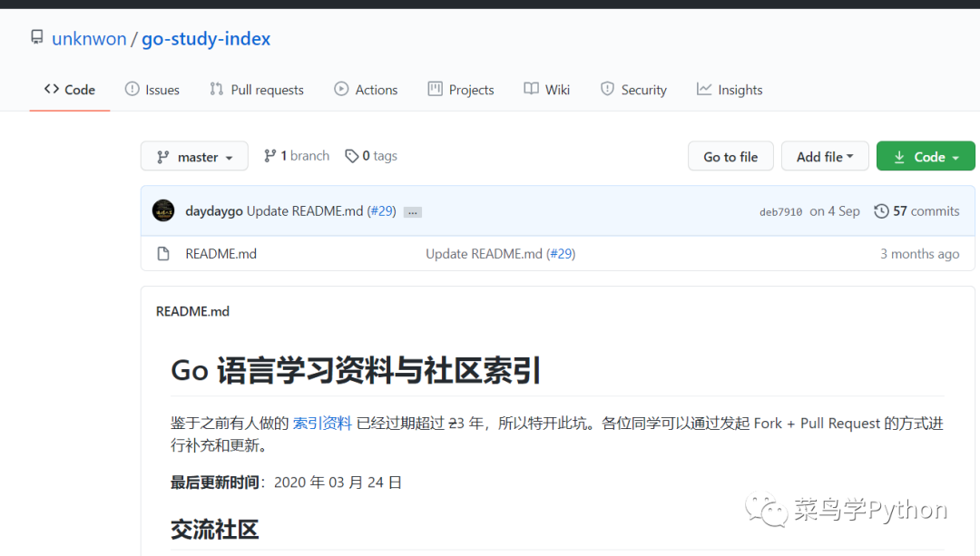The image size is (980, 556).
Task: Open the Update README.md commit message
Action: coord(304,211)
